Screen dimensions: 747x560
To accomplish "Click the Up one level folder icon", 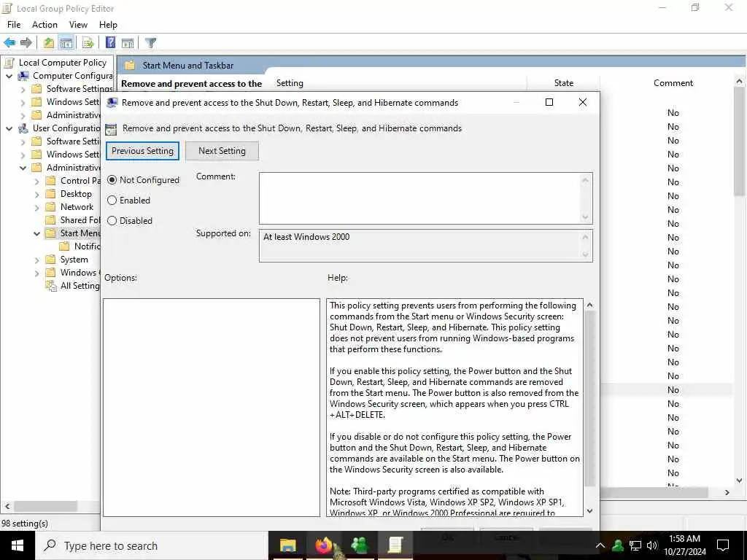I will tap(49, 43).
